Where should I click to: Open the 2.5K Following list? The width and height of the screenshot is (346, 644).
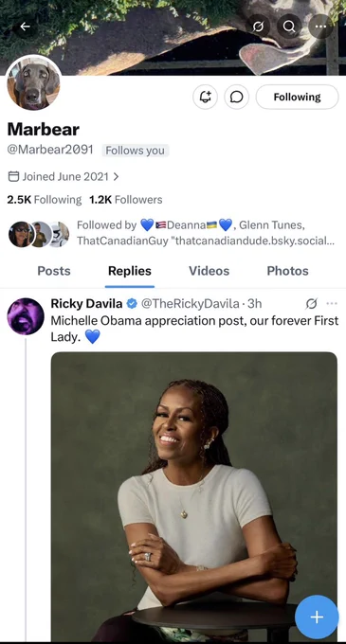click(45, 200)
